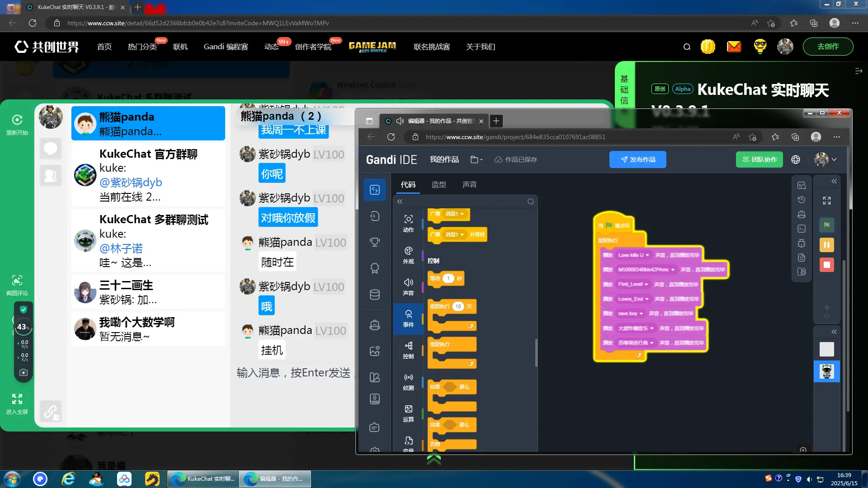Select the robot sprite thumbnail
Image resolution: width=868 pixels, height=488 pixels.
(827, 371)
